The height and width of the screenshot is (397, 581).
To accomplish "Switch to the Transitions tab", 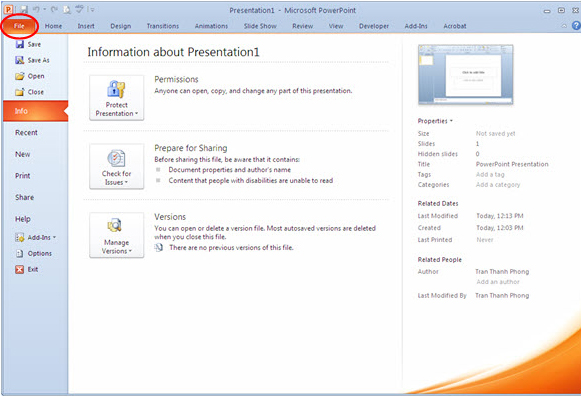I will 163,26.
